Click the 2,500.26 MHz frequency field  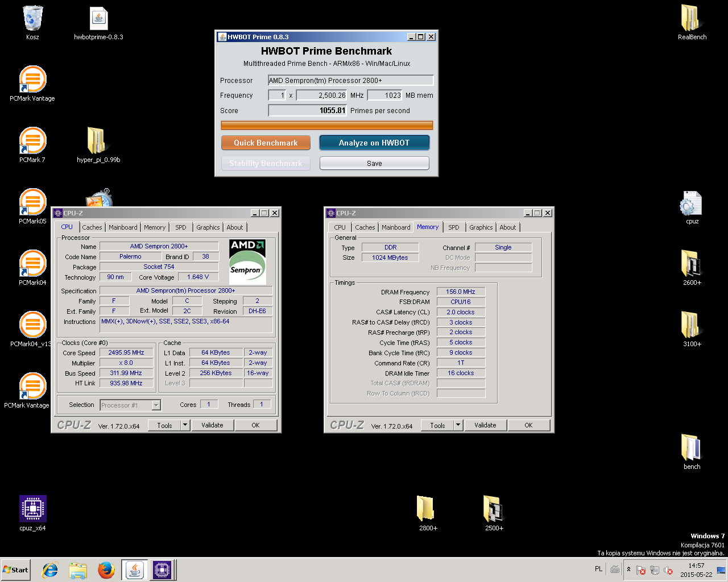pos(322,95)
